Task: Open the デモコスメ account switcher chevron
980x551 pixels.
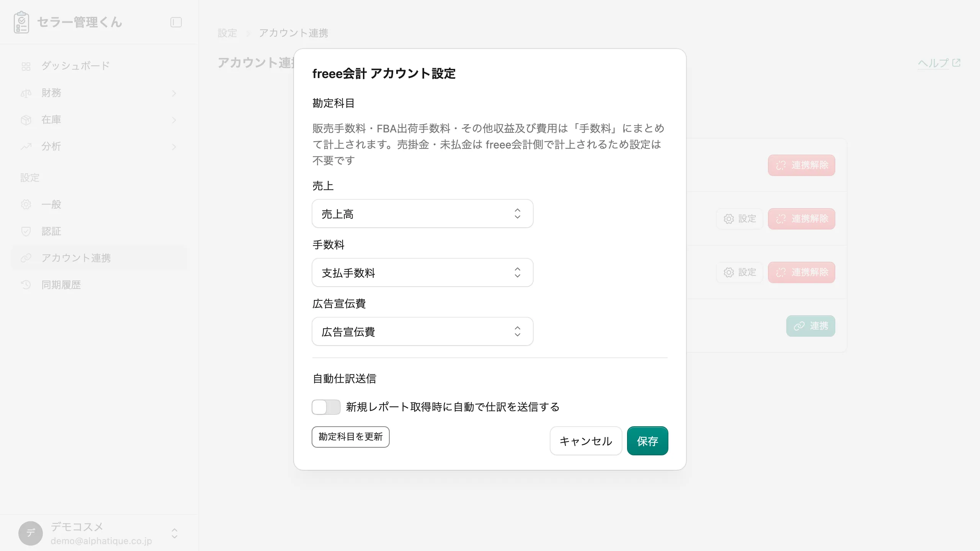Action: tap(175, 533)
